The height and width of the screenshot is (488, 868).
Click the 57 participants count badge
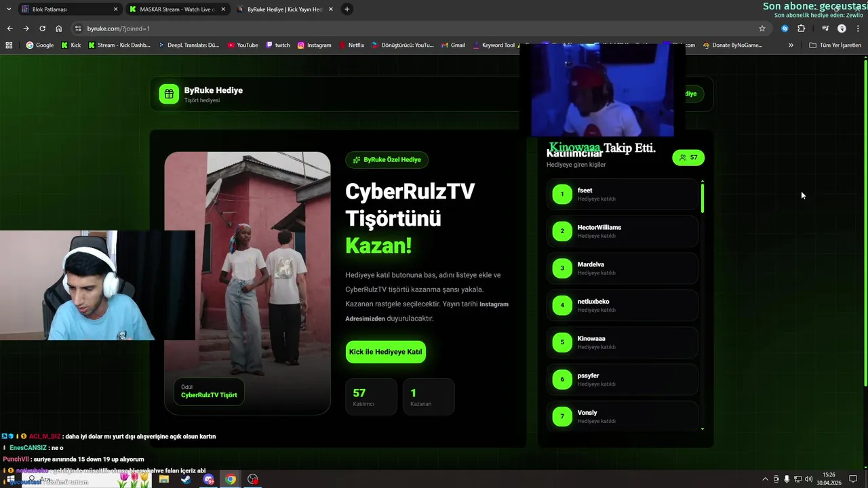(688, 158)
